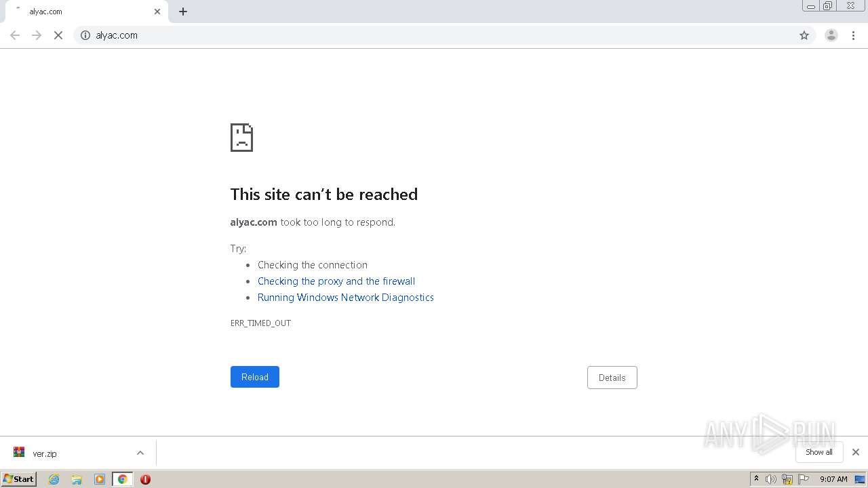Show all downloads

[819, 452]
